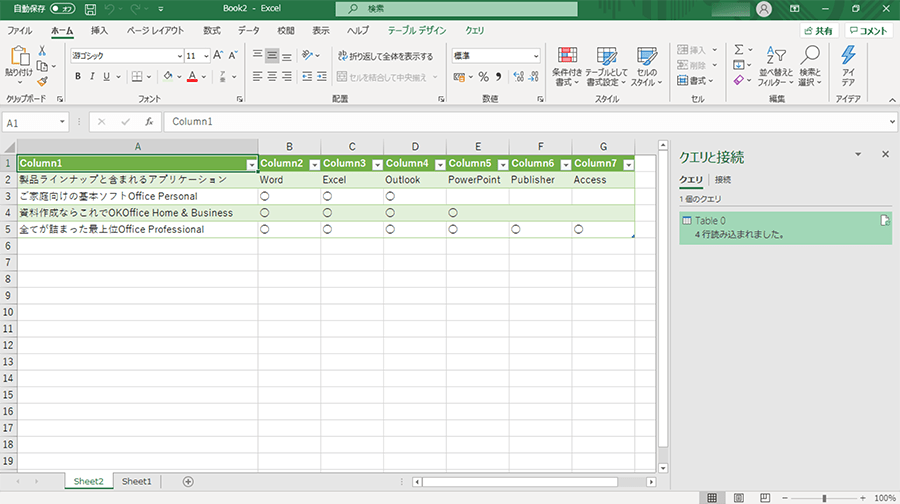This screenshot has width=900, height=504.
Task: Switch to Connections tab in pane
Action: point(723,180)
